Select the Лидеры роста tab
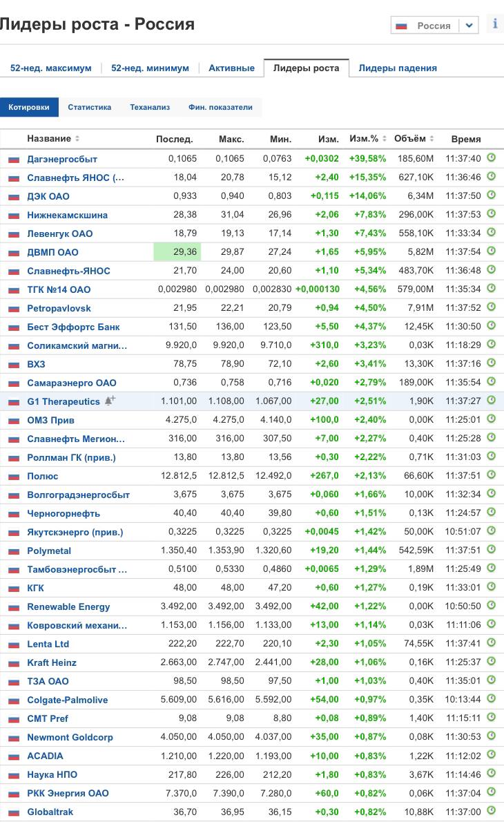This screenshot has height=822, width=504. 307,68
